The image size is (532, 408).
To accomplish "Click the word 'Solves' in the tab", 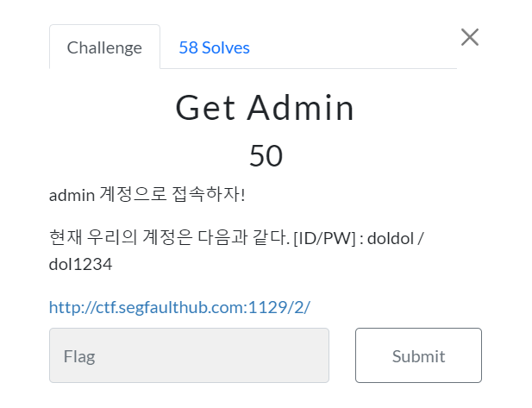I will coord(226,47).
